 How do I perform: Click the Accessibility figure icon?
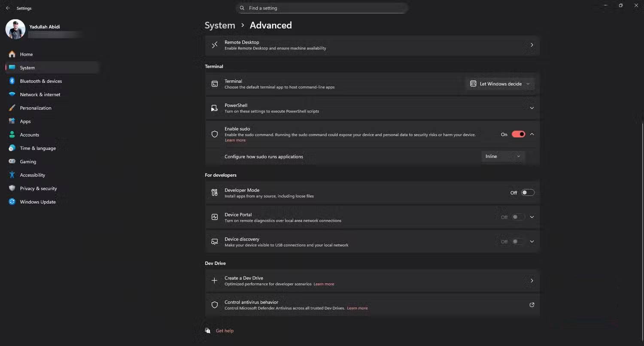coord(12,175)
